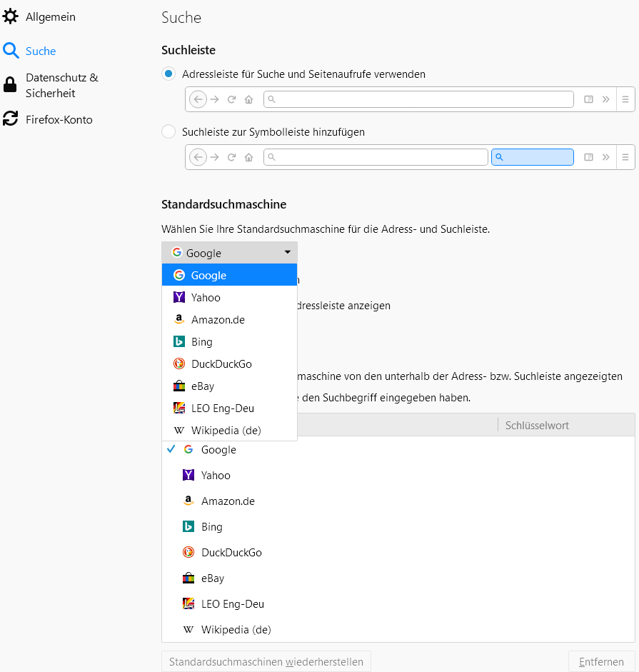
Task: Click the Bing icon in engine table
Action: tap(188, 526)
